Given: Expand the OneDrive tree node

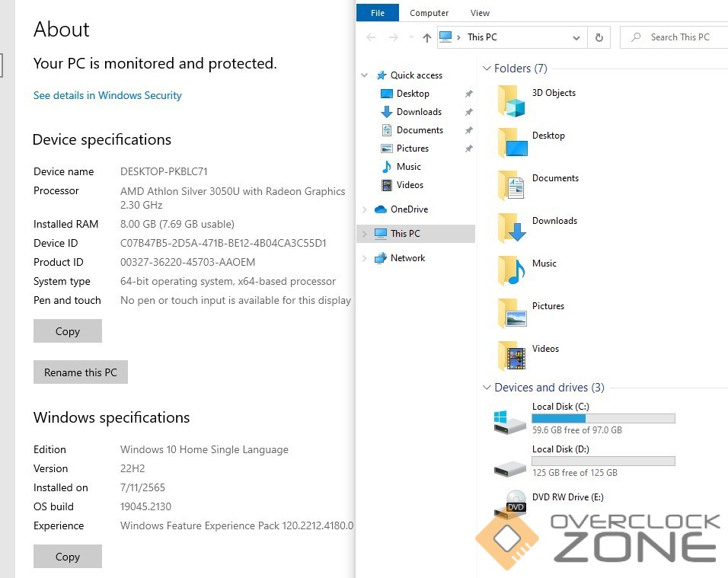Looking at the screenshot, I should [x=365, y=209].
